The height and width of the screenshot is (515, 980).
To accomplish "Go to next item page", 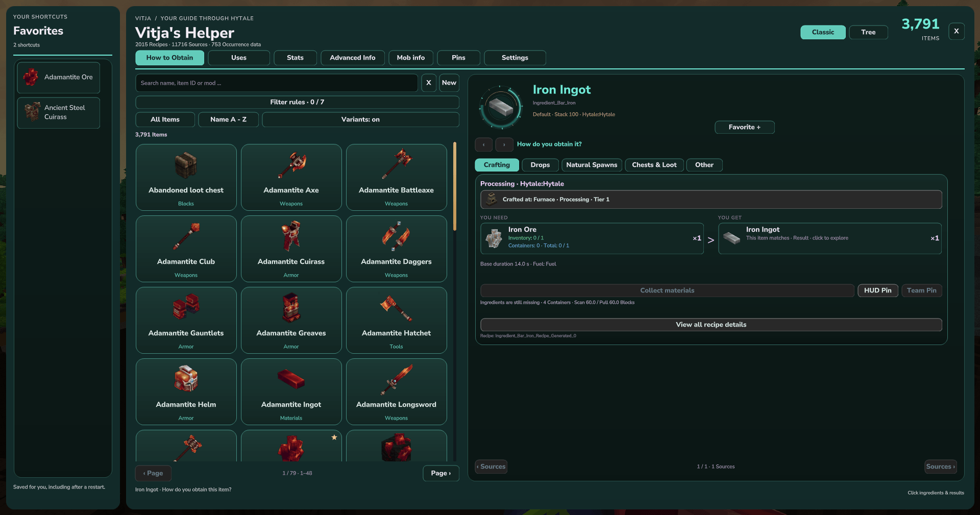I will click(x=440, y=473).
